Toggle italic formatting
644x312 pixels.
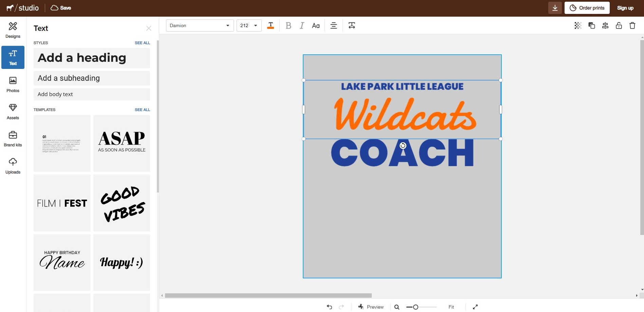tap(302, 25)
